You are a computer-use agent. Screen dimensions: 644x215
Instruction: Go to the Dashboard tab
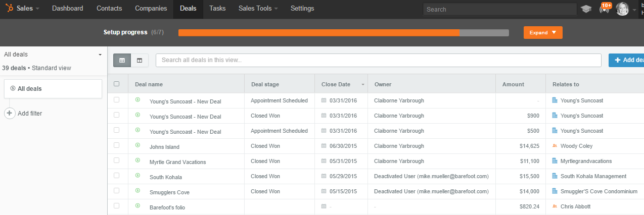click(x=68, y=9)
